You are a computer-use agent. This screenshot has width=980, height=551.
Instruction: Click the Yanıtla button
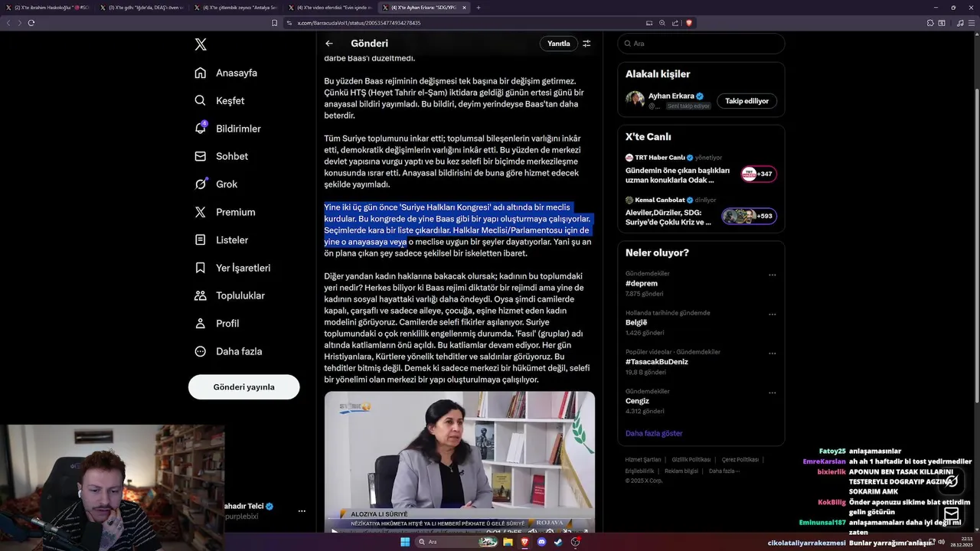pos(559,44)
